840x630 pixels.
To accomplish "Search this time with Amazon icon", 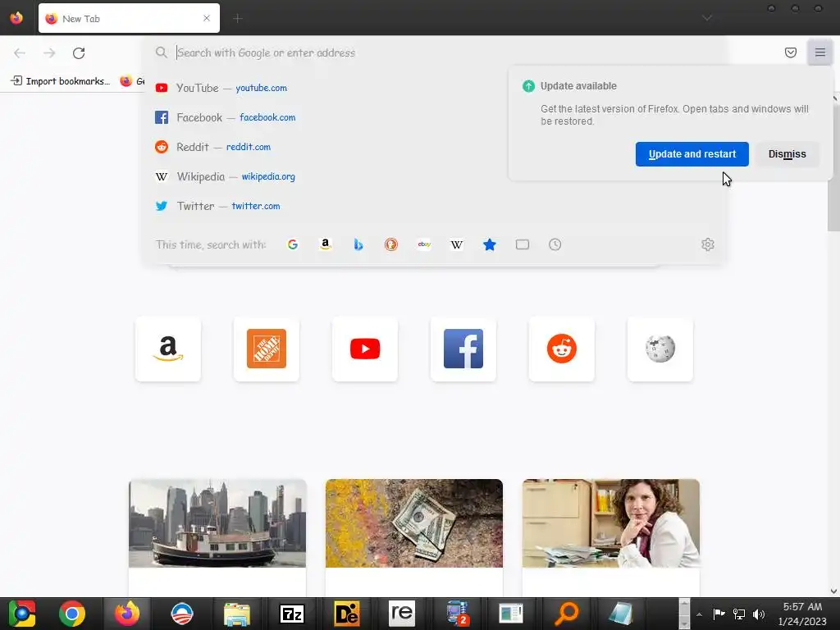I will pos(325,244).
